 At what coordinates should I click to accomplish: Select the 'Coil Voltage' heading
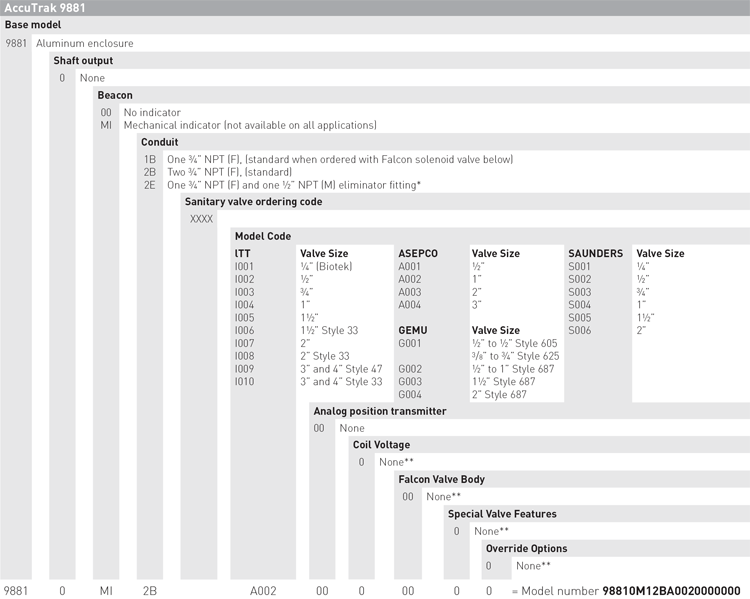tap(381, 445)
